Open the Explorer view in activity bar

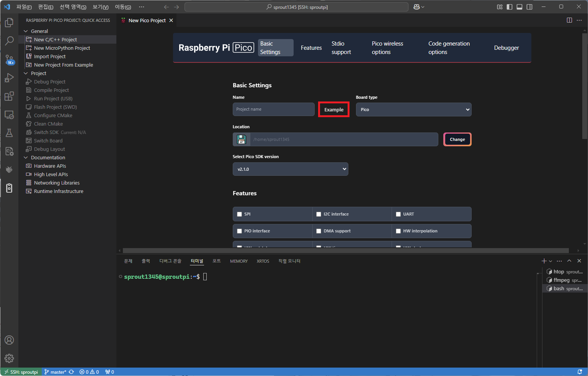[9, 23]
